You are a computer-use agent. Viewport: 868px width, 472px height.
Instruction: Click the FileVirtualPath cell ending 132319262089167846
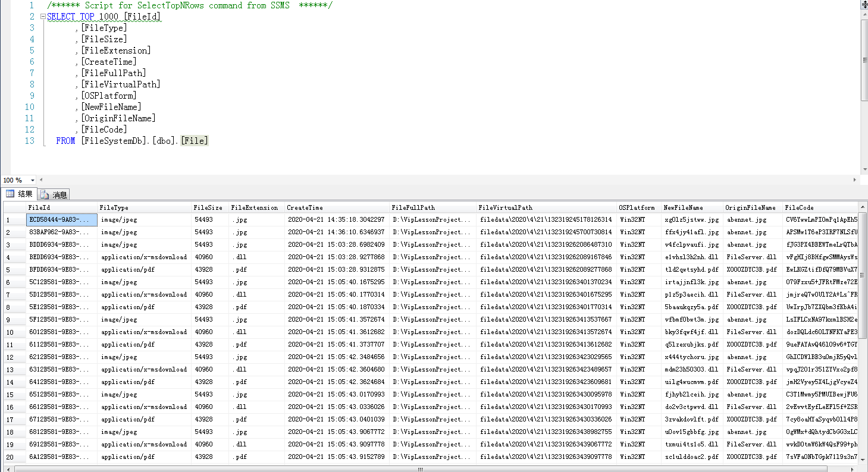(x=546, y=257)
